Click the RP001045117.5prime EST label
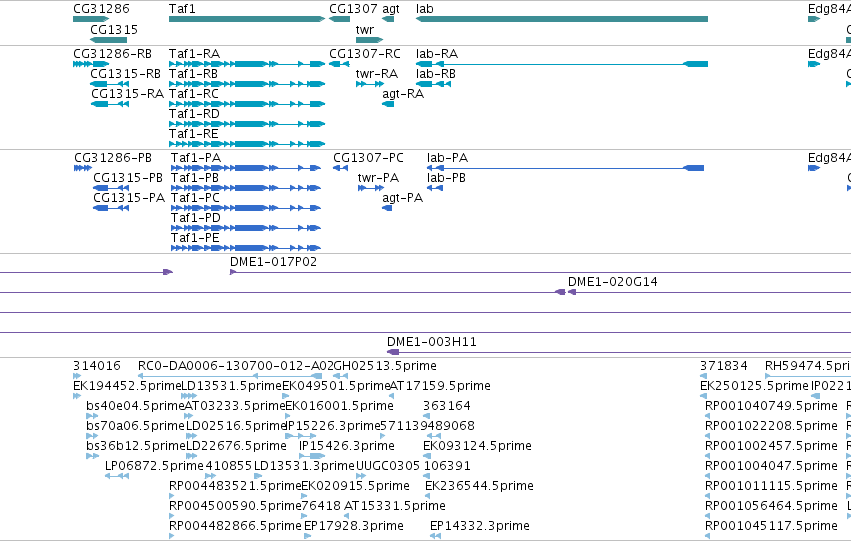 click(771, 527)
